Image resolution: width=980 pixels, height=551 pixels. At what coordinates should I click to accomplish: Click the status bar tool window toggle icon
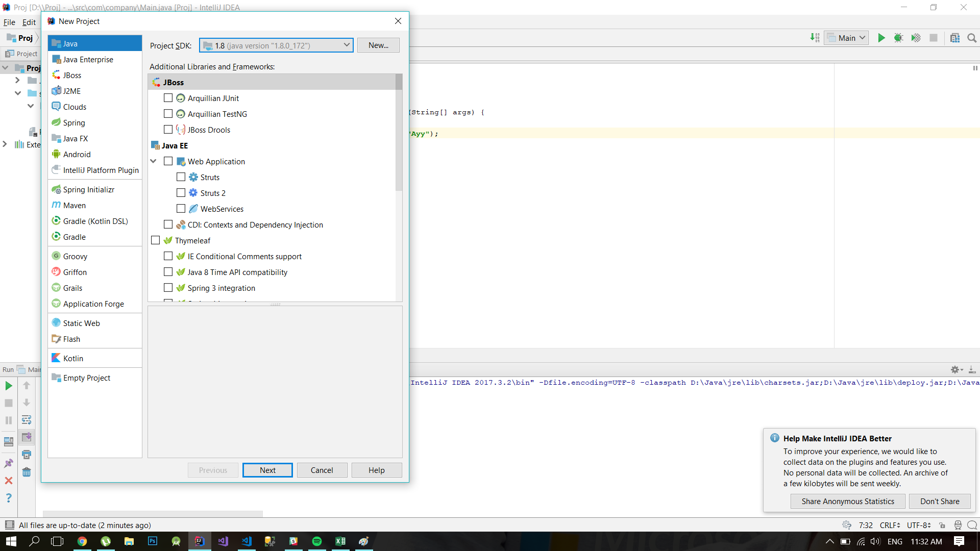coord(9,525)
